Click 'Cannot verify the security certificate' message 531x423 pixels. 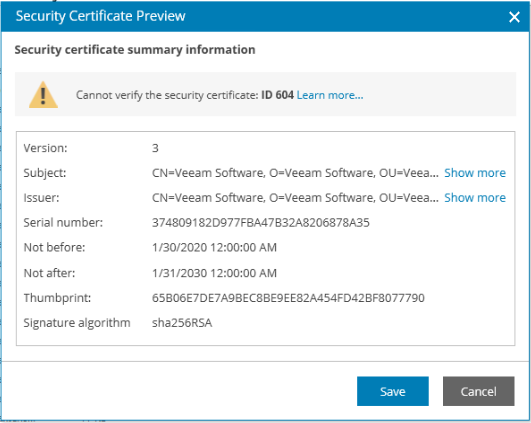pos(167,95)
